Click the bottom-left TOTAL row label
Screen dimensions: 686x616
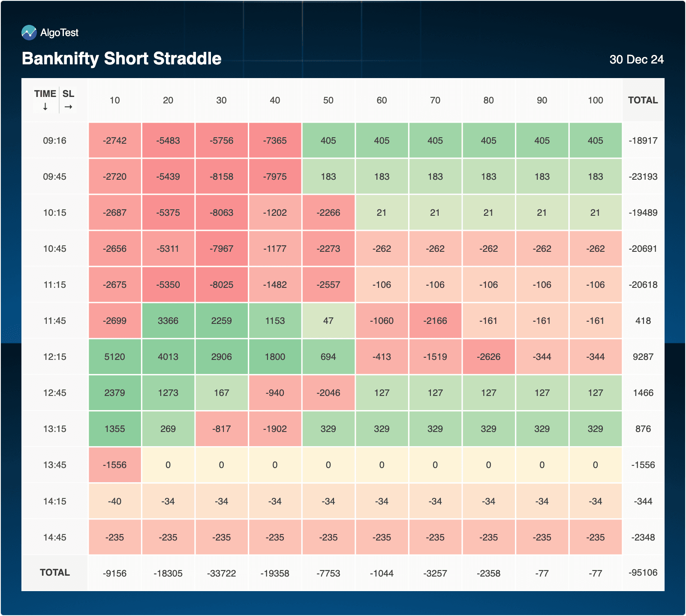[54, 573]
